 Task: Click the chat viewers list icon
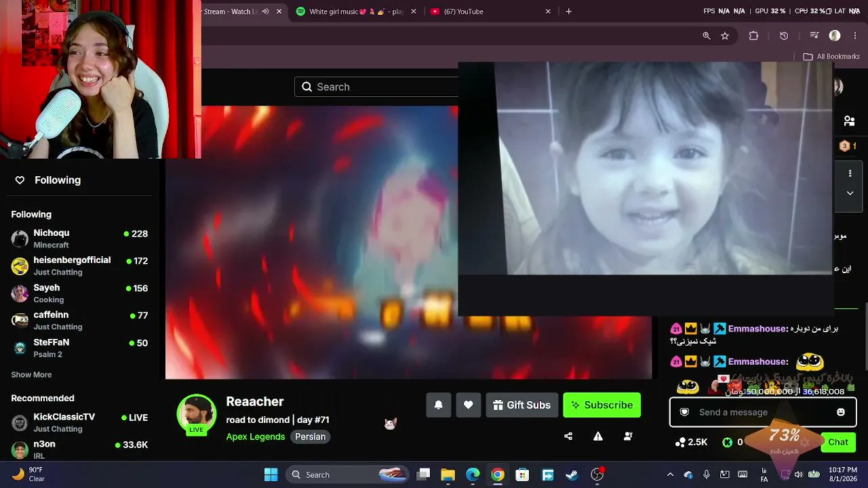(x=849, y=121)
